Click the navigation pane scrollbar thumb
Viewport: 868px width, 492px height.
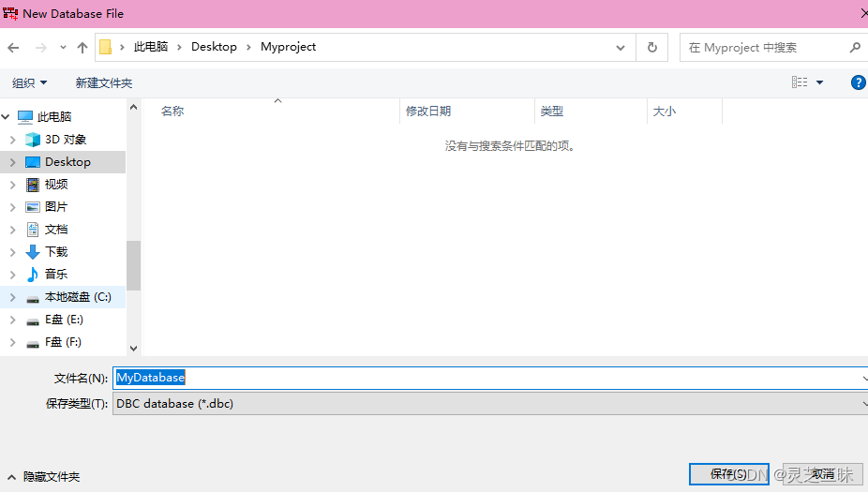pos(133,265)
